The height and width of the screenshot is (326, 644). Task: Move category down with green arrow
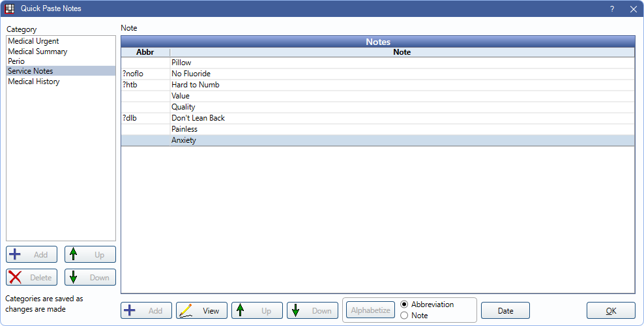click(x=74, y=277)
